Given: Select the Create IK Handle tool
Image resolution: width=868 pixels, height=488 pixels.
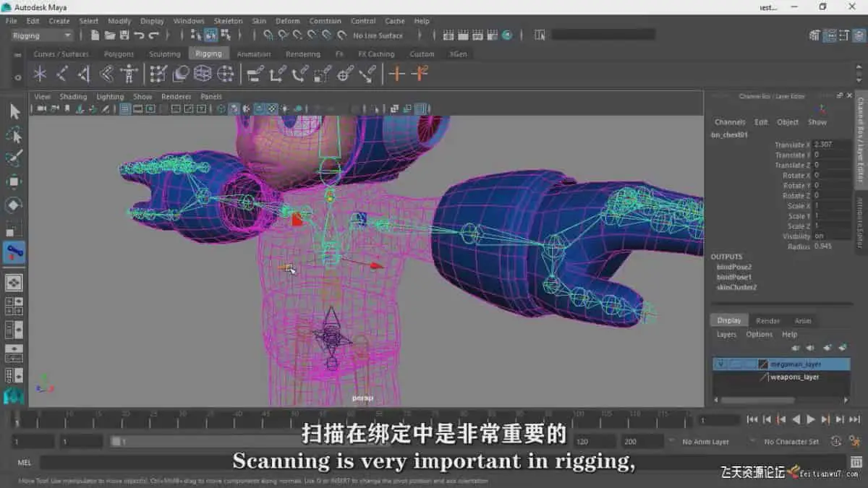Looking at the screenshot, I should 85,73.
